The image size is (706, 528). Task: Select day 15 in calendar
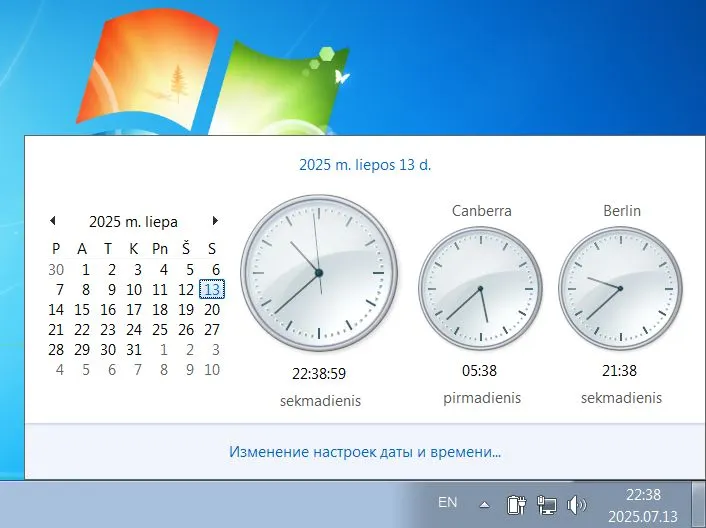pyautogui.click(x=82, y=310)
